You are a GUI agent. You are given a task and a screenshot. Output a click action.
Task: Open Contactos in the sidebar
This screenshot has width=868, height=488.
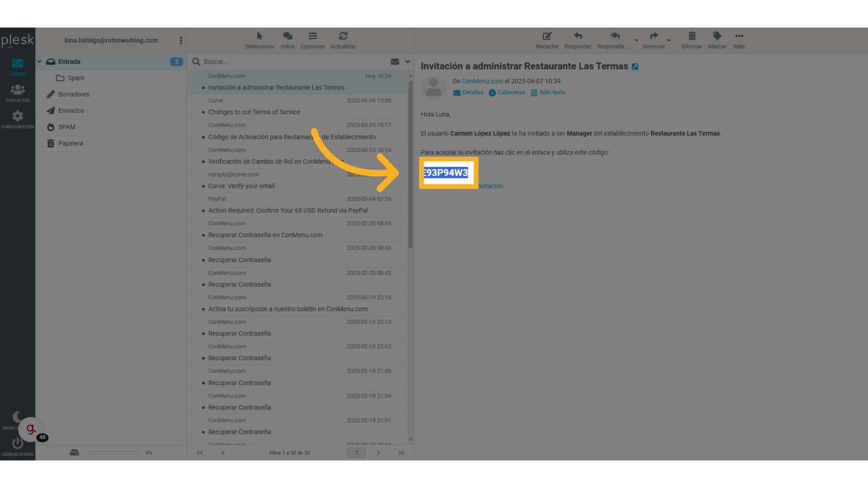click(x=18, y=93)
